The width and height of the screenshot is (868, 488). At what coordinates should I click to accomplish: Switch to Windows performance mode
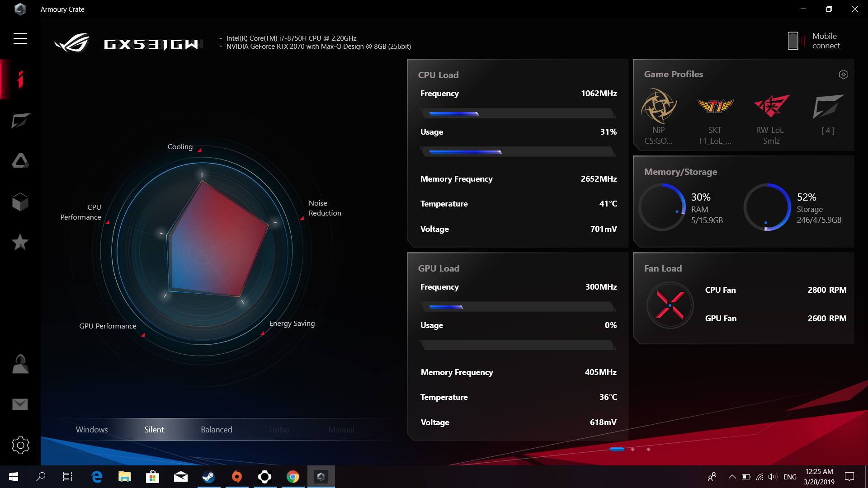(x=92, y=430)
